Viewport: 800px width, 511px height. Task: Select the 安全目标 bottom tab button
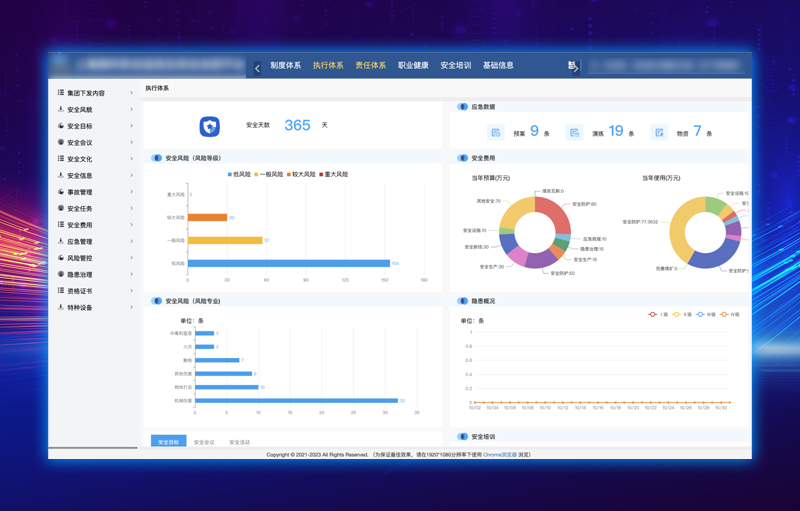(168, 441)
